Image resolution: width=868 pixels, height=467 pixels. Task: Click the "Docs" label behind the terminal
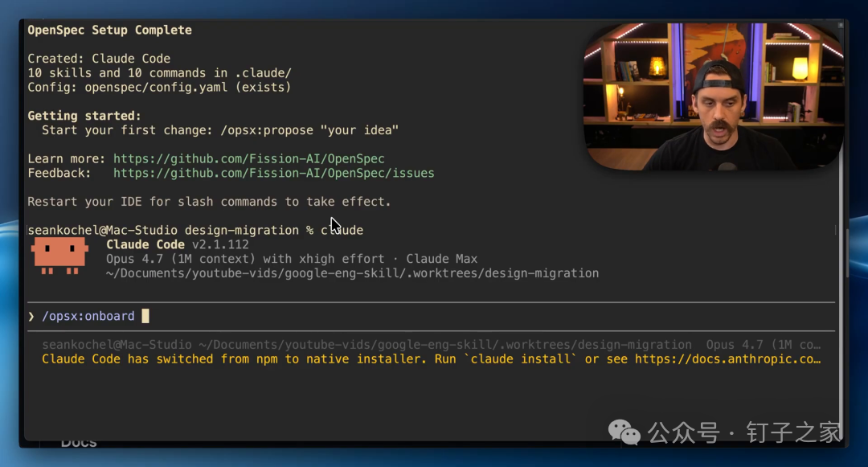[x=79, y=443]
